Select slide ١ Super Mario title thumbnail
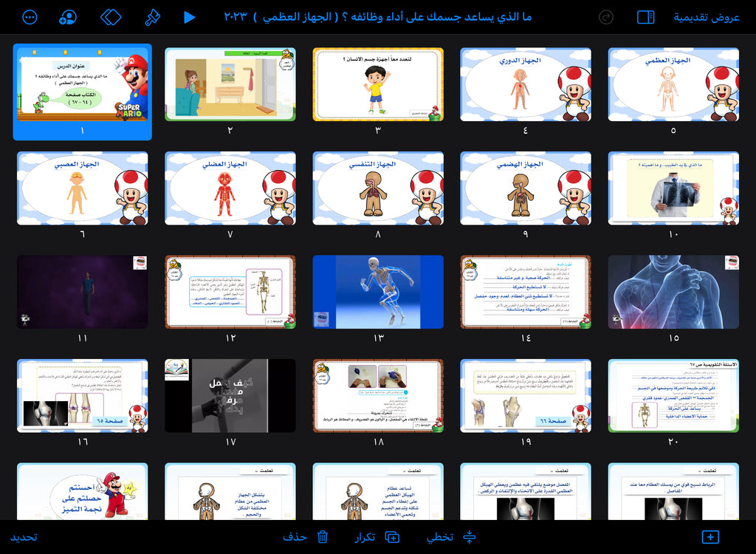756x554 pixels. click(83, 84)
